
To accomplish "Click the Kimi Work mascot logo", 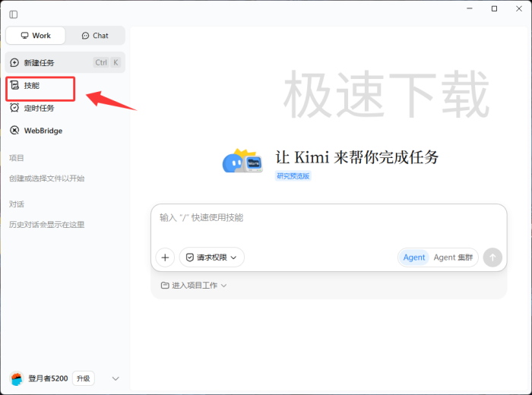I will click(242, 161).
